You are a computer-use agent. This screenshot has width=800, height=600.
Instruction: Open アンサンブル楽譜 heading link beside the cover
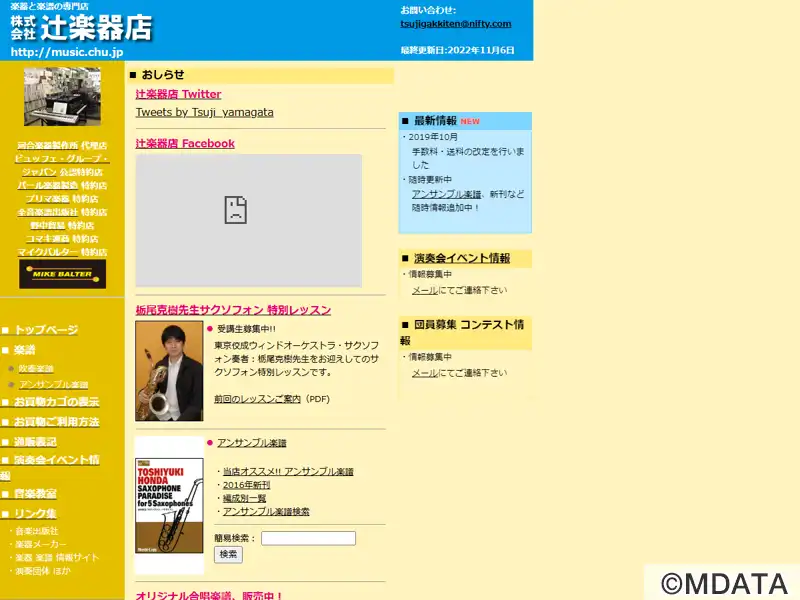click(252, 443)
